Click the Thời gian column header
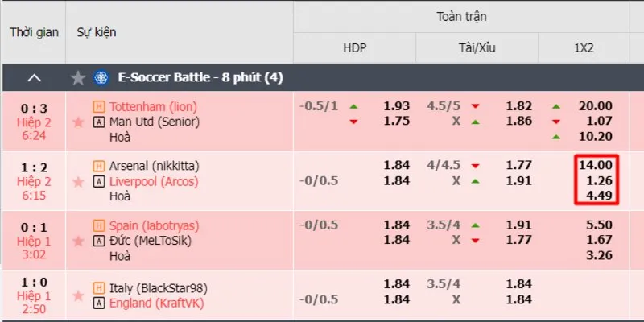The image size is (644, 322). (x=33, y=32)
